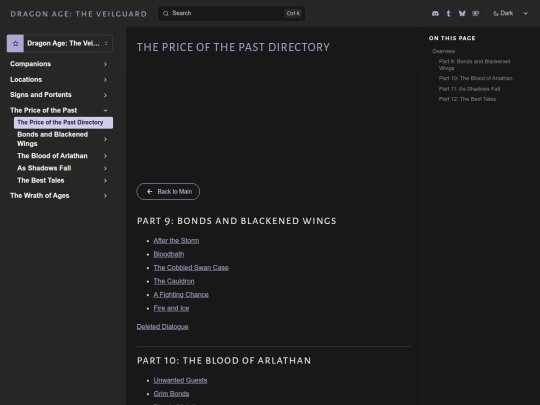Open The Wrath of Ages in sidebar

(40, 196)
